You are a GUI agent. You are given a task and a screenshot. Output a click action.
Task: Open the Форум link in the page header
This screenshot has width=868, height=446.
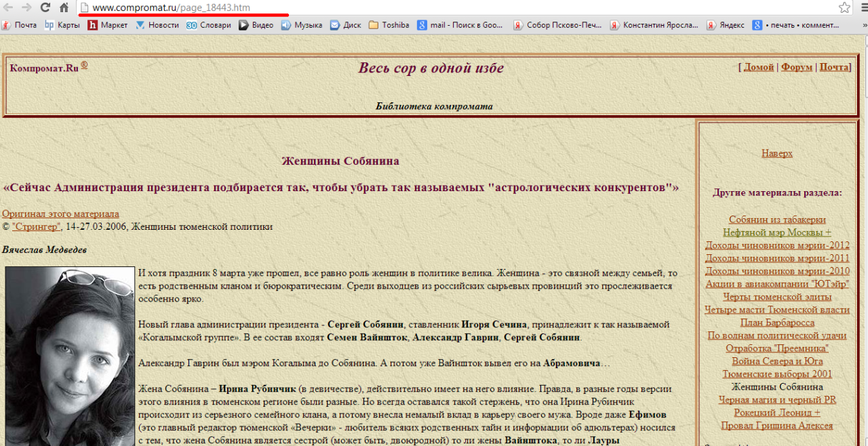tap(797, 67)
